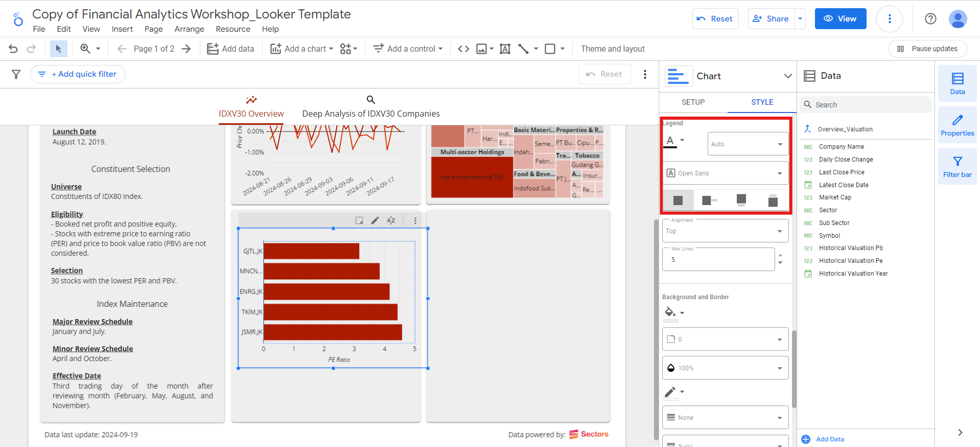Pick the background fill color
980x447 pixels.
[x=670, y=313]
